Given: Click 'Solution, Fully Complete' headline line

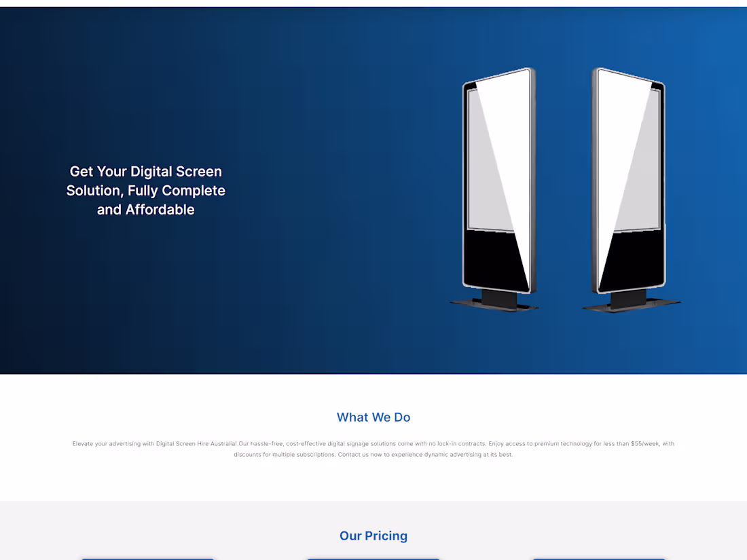Looking at the screenshot, I should (x=146, y=191).
